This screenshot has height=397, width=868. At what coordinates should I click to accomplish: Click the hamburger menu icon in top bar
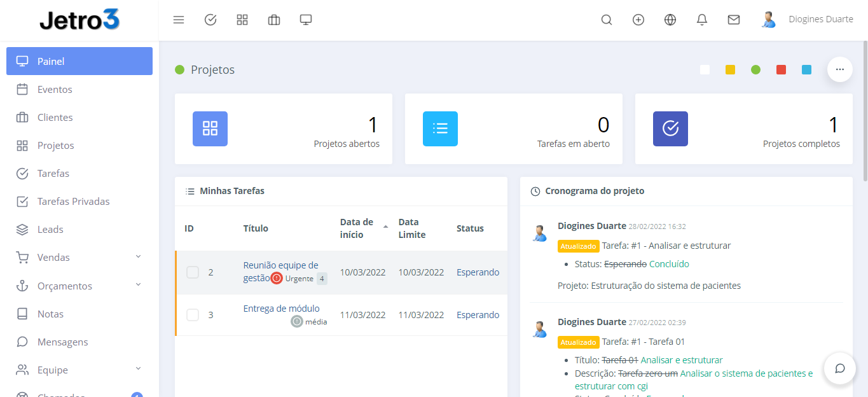tap(179, 20)
